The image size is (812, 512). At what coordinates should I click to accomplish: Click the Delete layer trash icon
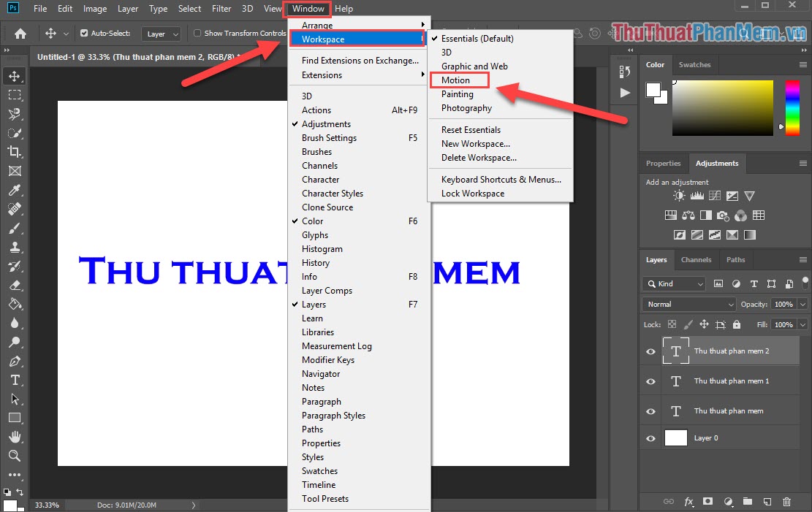786,502
